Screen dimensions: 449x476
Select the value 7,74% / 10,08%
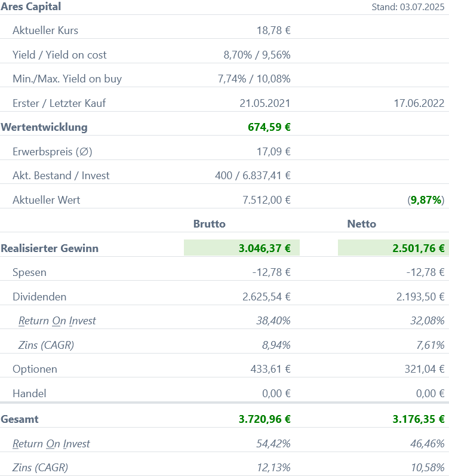click(x=254, y=79)
